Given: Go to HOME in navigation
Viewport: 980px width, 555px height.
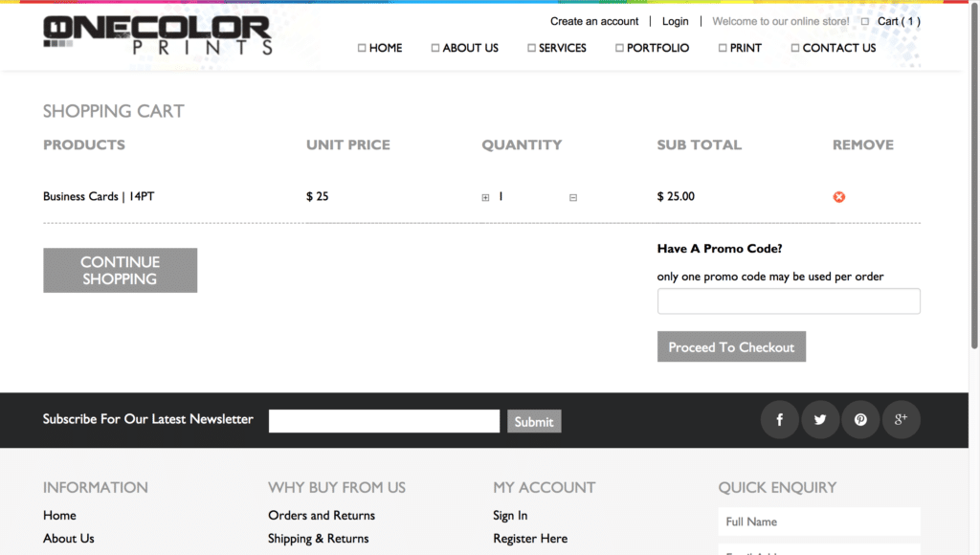Looking at the screenshot, I should [x=380, y=48].
